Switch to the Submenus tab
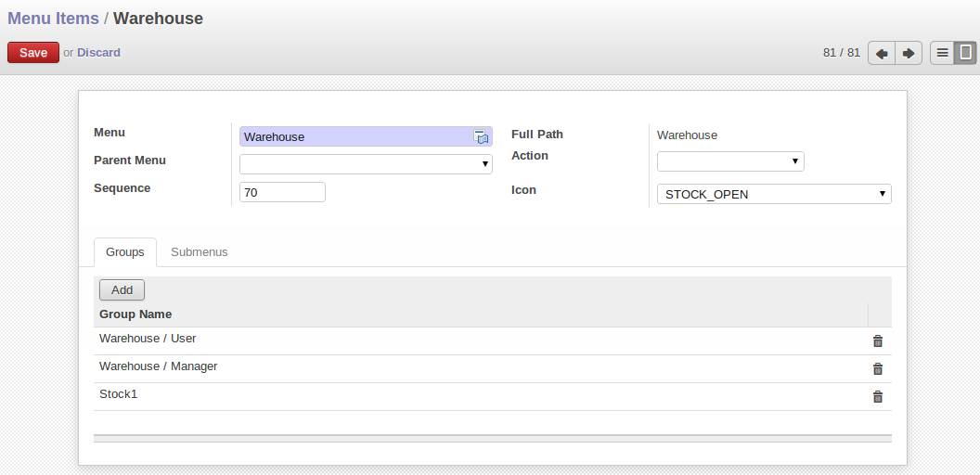The image size is (980, 475). (x=199, y=252)
